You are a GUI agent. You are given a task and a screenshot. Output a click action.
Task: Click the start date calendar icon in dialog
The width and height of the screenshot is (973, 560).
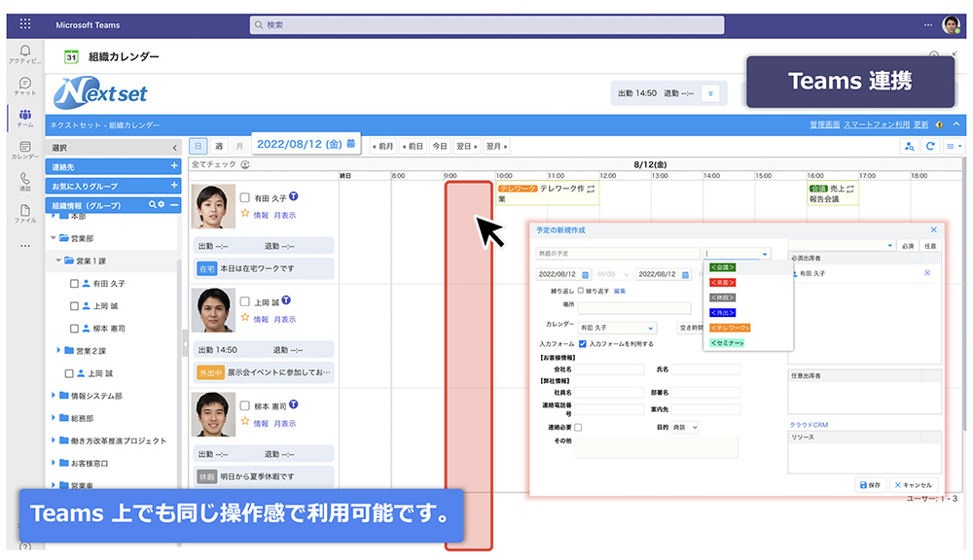pos(585,274)
